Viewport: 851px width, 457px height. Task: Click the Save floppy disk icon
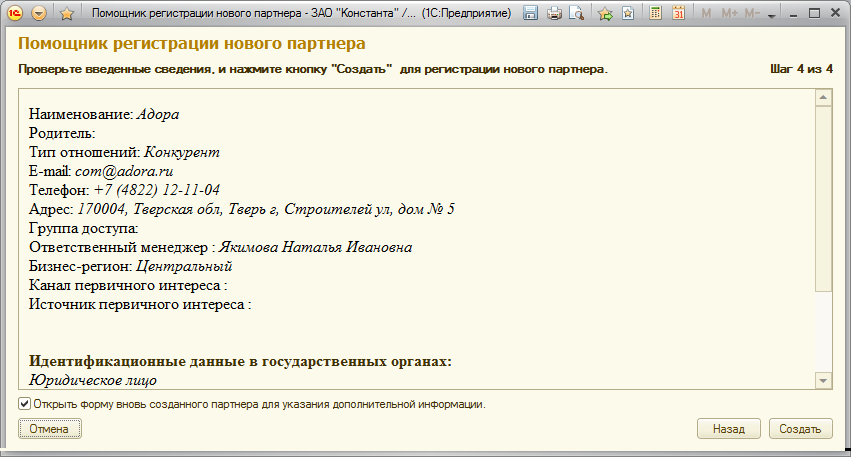(530, 13)
